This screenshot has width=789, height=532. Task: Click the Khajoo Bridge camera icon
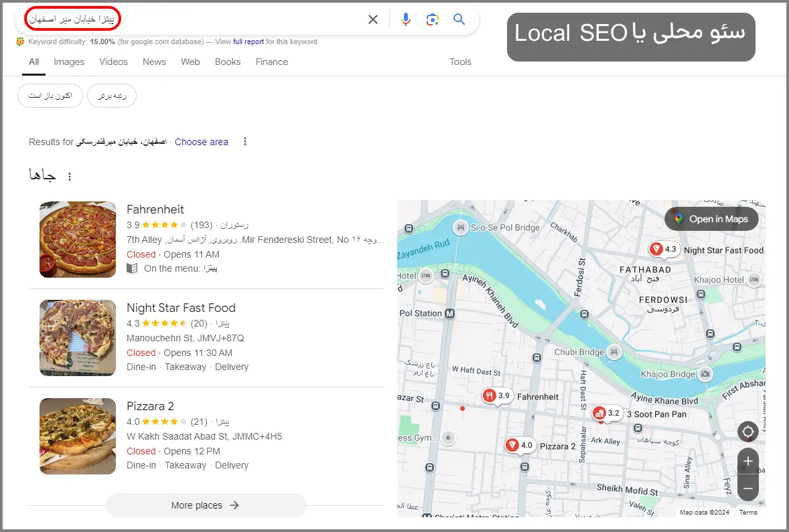click(705, 374)
